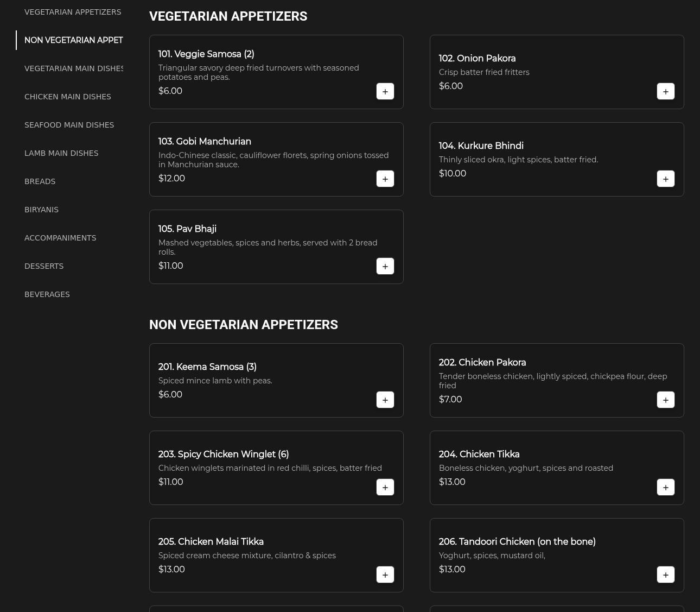Open Lamb Main Dishes category

pyautogui.click(x=61, y=153)
